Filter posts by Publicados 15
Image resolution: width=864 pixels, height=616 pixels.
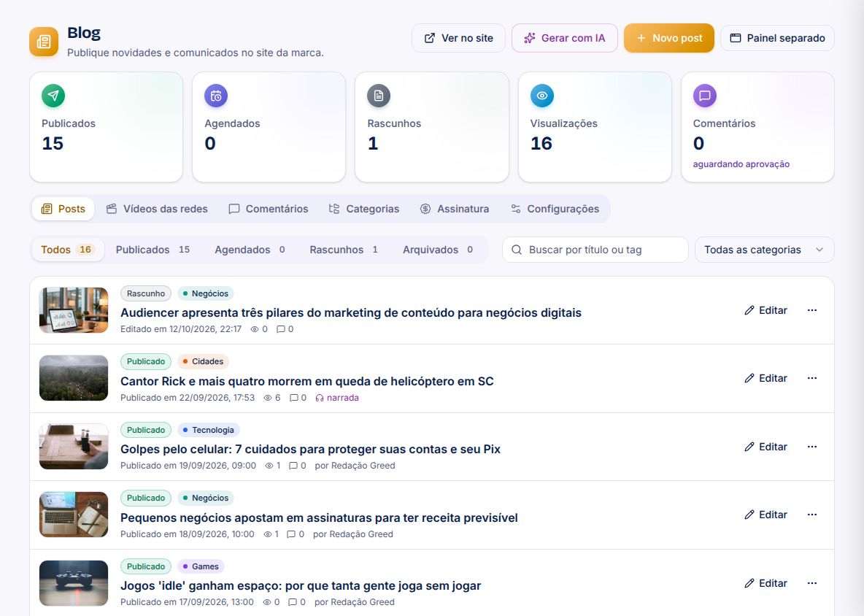coord(153,250)
